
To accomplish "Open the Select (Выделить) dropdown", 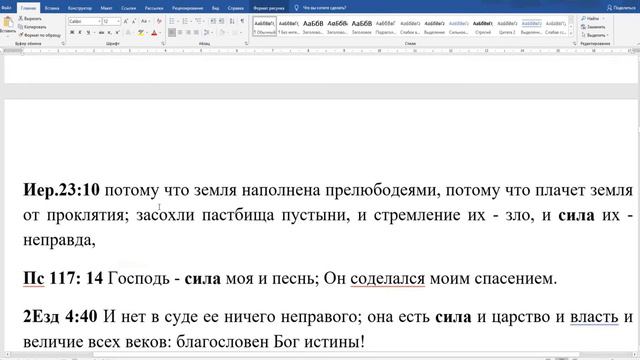I will click(594, 35).
